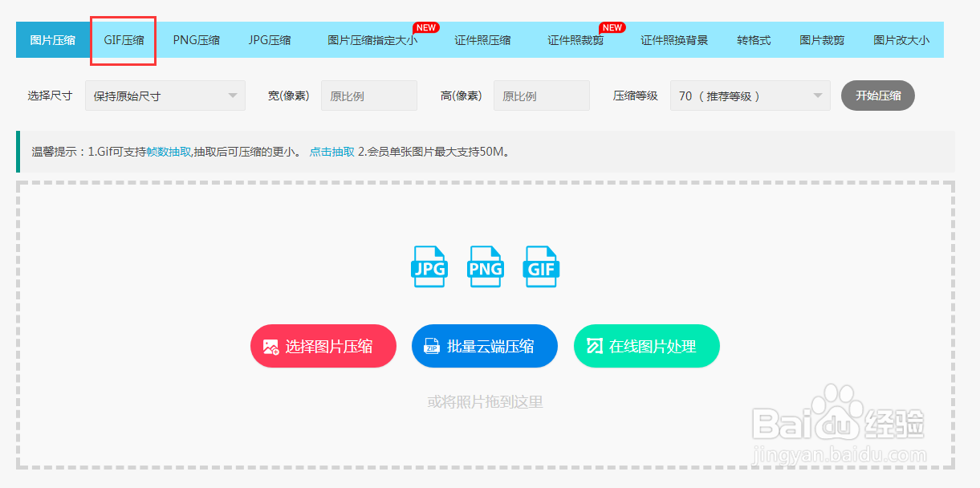Click the 点击抽取 link in the tip bar
The height and width of the screenshot is (488, 980).
click(x=331, y=151)
